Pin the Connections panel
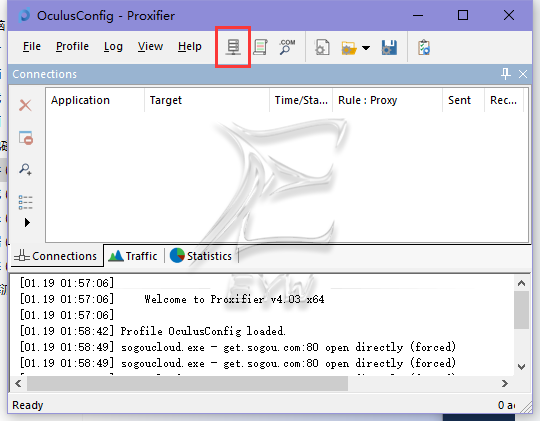 coord(505,74)
